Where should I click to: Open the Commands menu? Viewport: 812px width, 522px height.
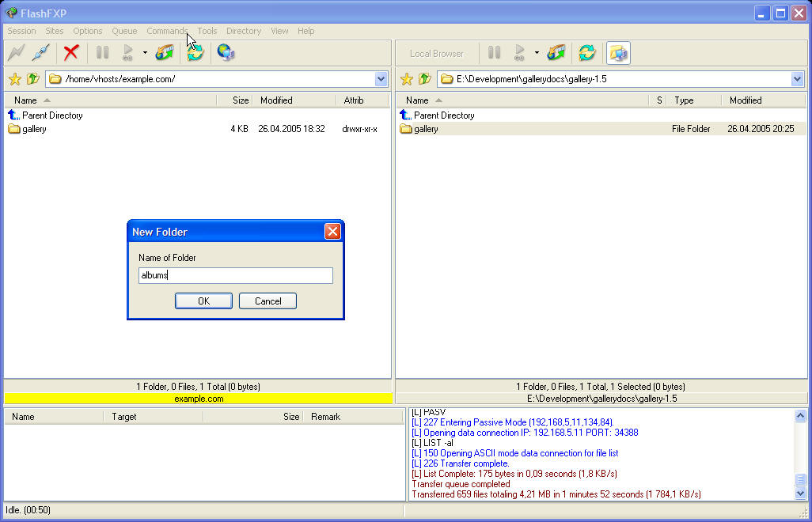click(167, 31)
